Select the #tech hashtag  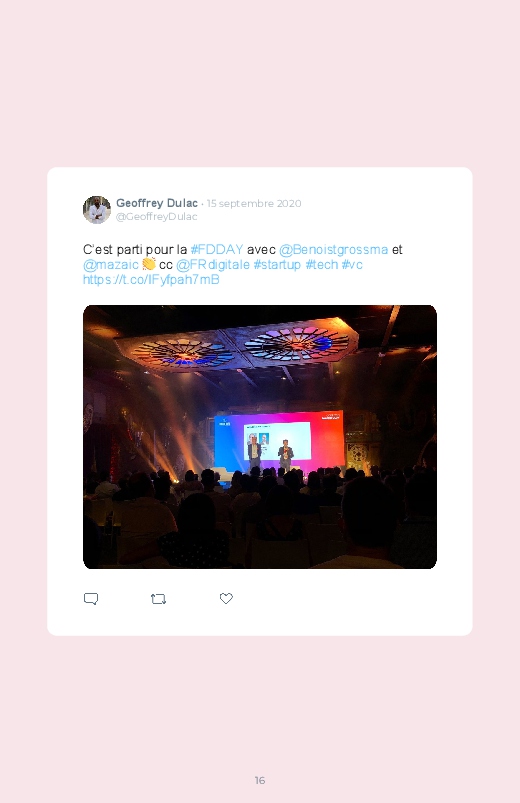(x=322, y=264)
